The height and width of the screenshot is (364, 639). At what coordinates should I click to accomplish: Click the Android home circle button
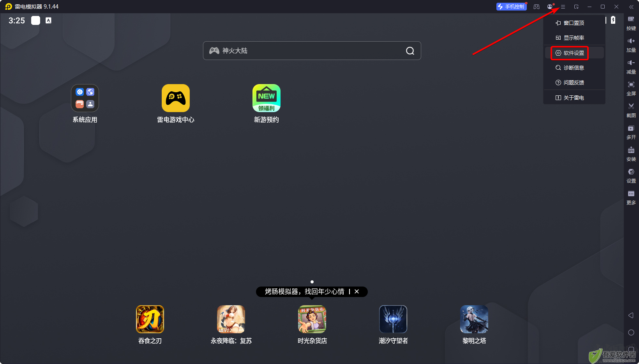coord(631,332)
